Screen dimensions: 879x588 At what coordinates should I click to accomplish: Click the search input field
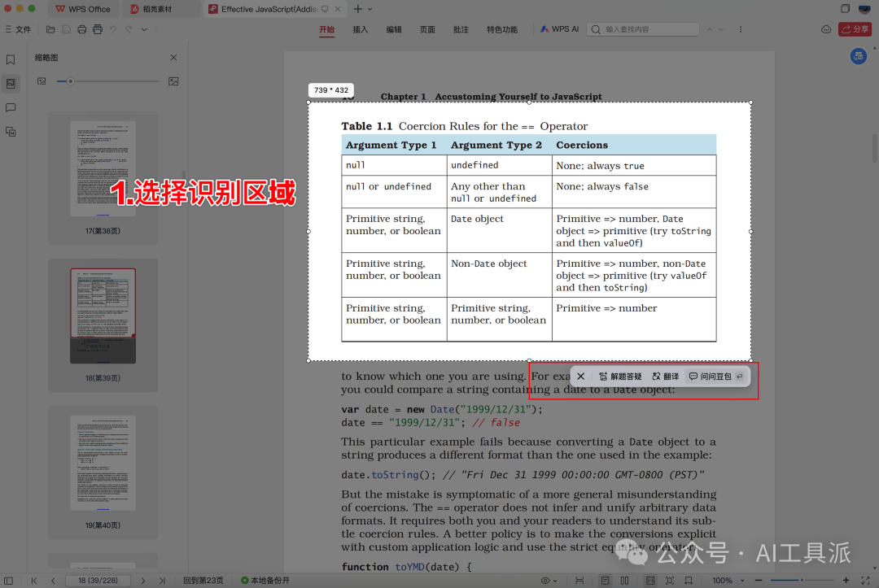click(x=643, y=29)
